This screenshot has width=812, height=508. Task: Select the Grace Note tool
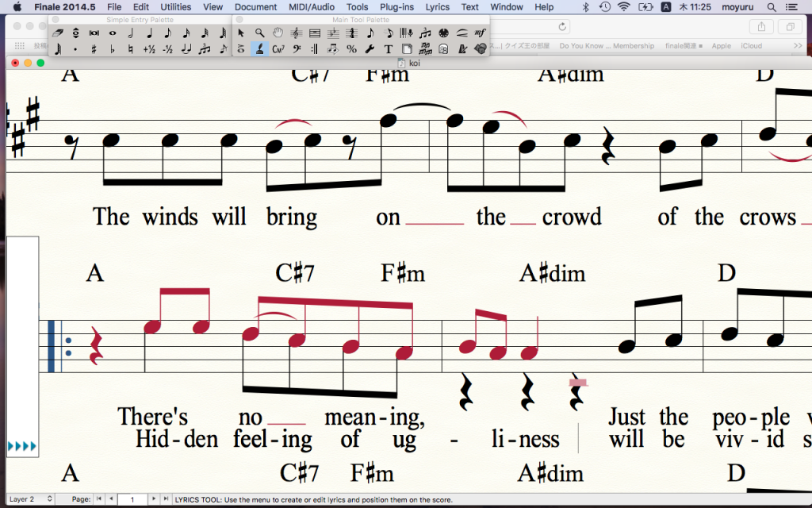coord(223,49)
